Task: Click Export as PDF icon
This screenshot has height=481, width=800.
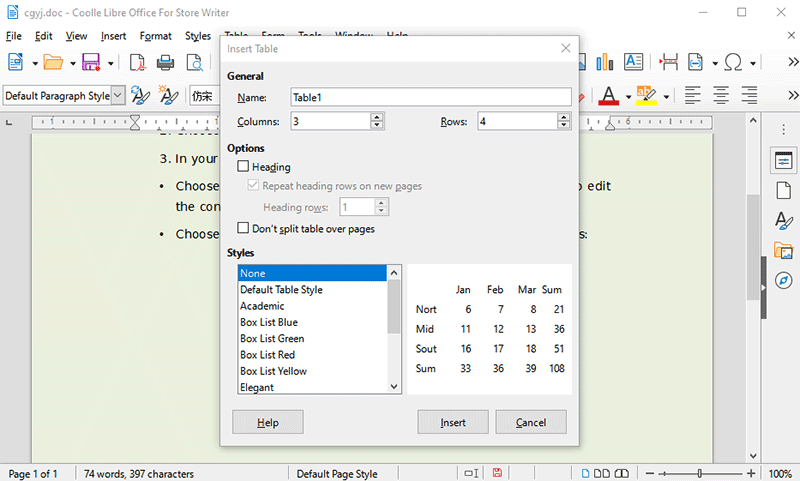Action: click(x=137, y=63)
